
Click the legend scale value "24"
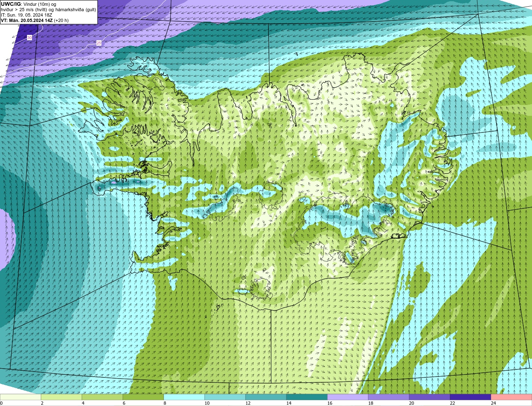493,403
